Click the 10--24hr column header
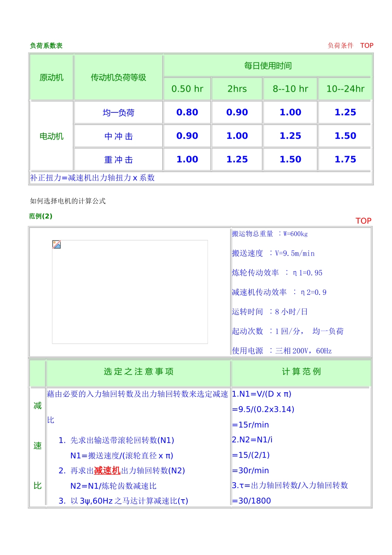The image size is (392, 555). pos(345,89)
